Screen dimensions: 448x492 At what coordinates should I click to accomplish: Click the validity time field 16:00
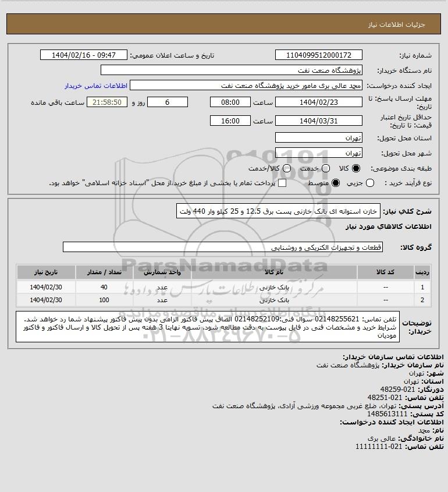[230, 121]
